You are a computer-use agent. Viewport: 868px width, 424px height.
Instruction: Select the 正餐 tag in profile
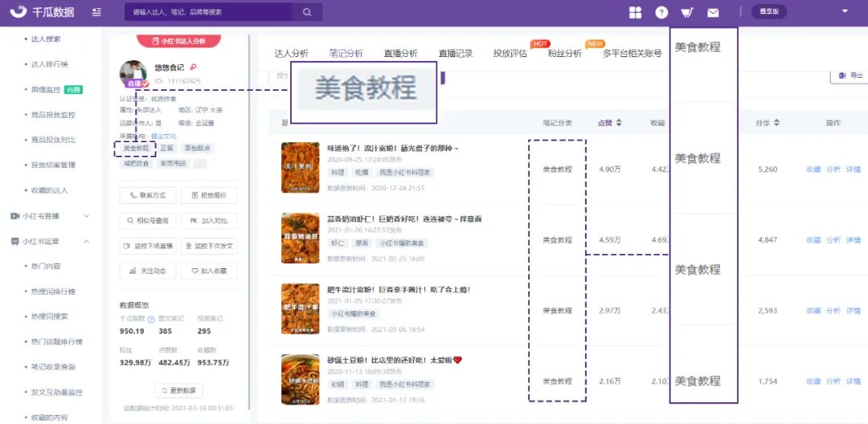click(166, 148)
